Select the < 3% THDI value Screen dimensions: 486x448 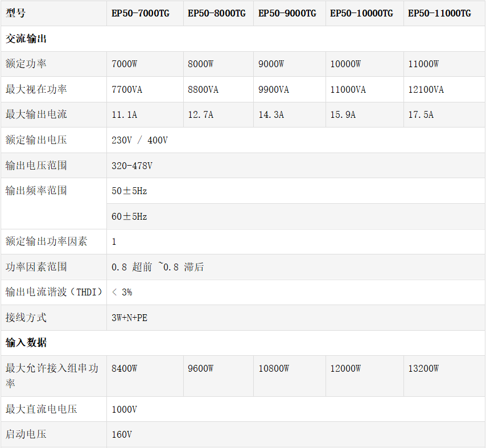pyautogui.click(x=122, y=292)
